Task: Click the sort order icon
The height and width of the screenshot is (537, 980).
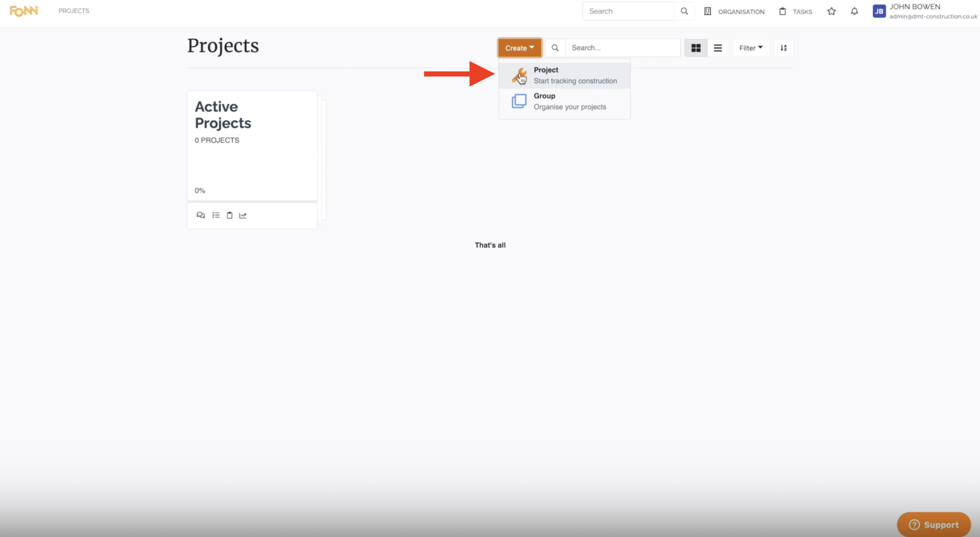Action: [x=783, y=48]
